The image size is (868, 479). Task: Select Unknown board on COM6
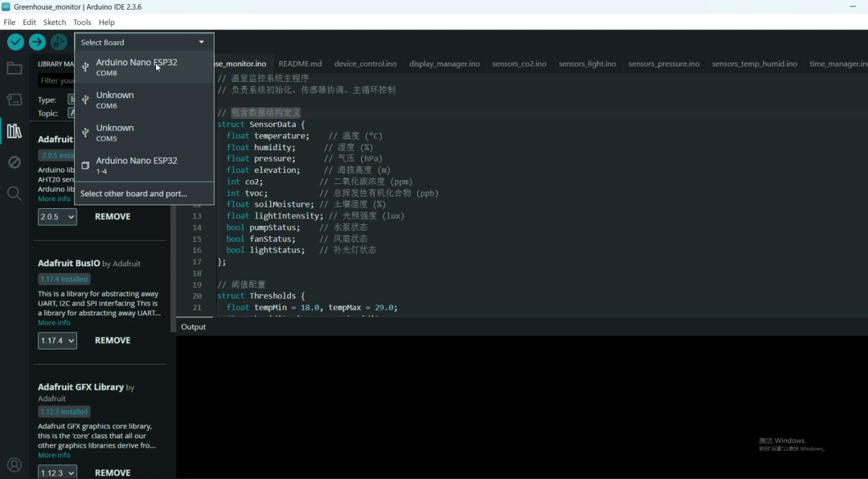pyautogui.click(x=144, y=100)
